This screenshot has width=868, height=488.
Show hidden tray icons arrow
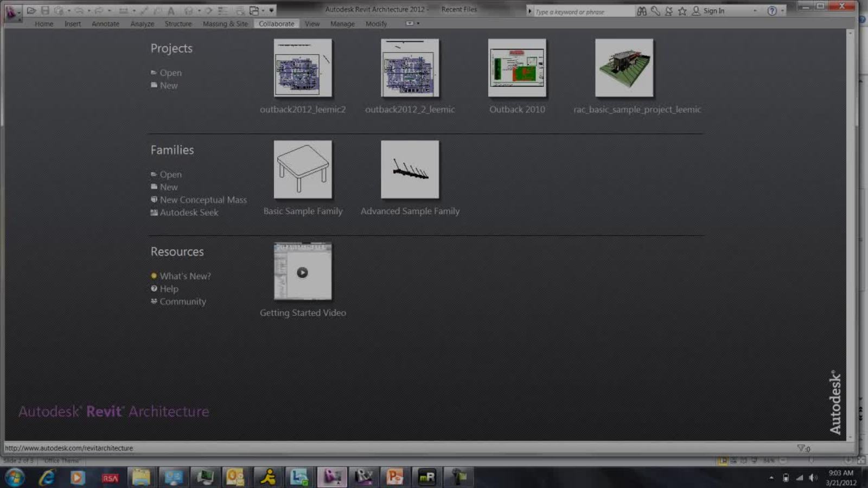[x=771, y=478]
